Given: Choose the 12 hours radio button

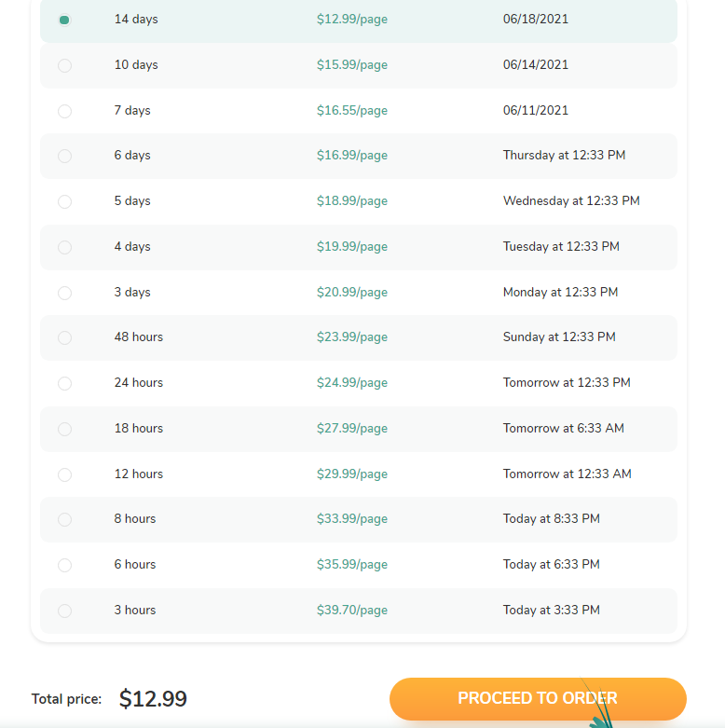Looking at the screenshot, I should coord(64,474).
